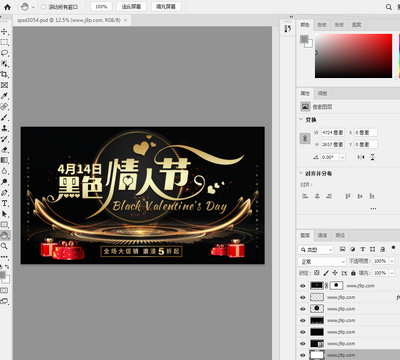Click the 100% zoom button

tap(101, 7)
